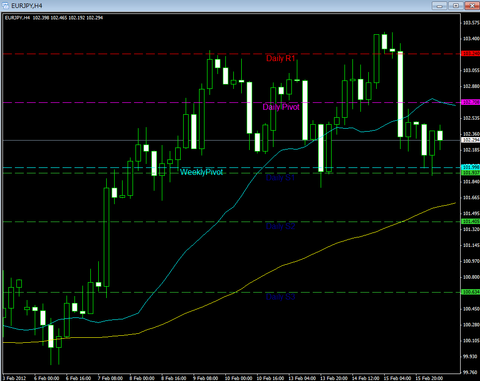Select the 'WeeklyPivot' chart label

(x=201, y=172)
